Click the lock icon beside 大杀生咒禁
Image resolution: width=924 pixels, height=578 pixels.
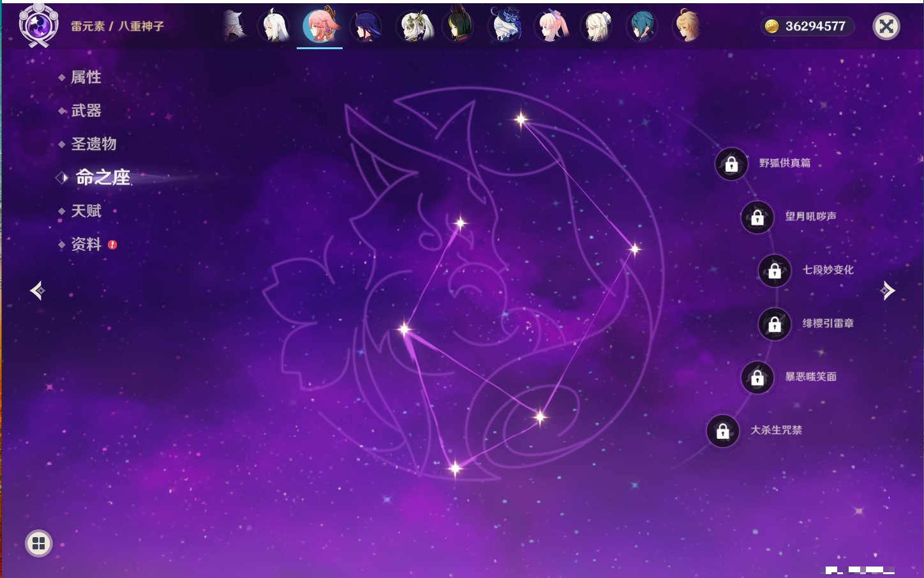[x=723, y=431]
